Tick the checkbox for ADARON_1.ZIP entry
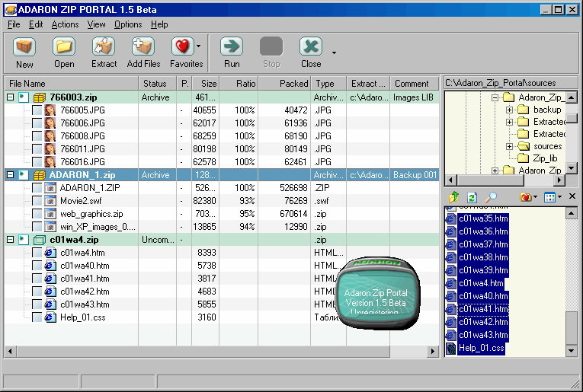 [x=37, y=188]
